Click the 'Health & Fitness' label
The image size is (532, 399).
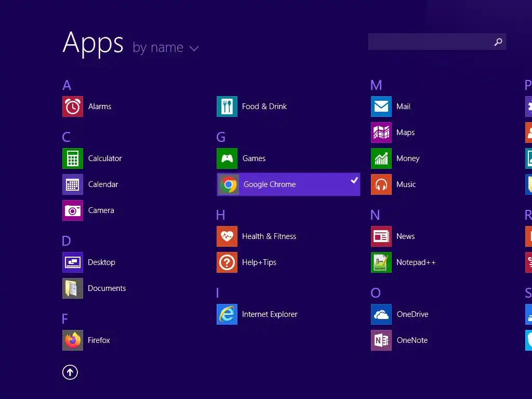point(269,236)
